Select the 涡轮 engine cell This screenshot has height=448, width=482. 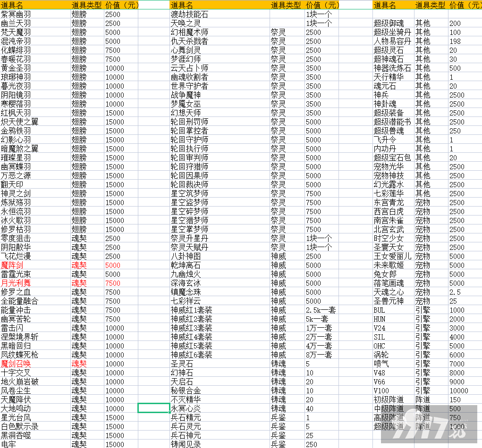pos(381,355)
